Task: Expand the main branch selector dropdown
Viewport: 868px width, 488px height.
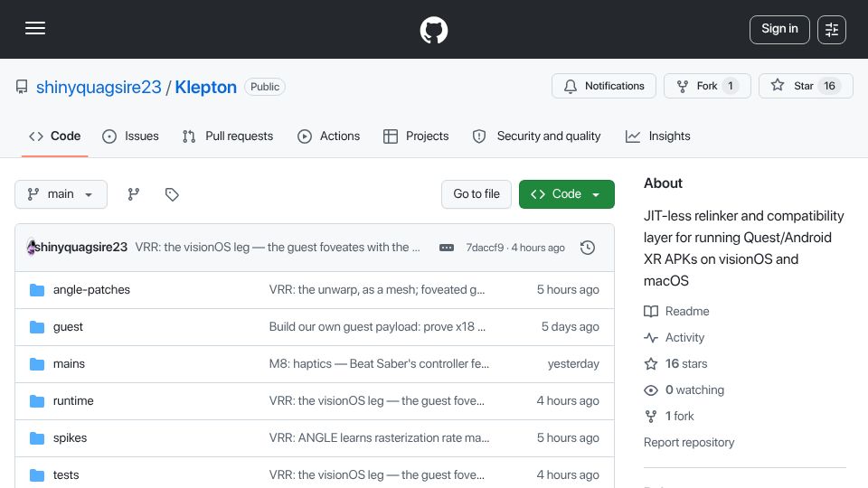Action: click(61, 194)
